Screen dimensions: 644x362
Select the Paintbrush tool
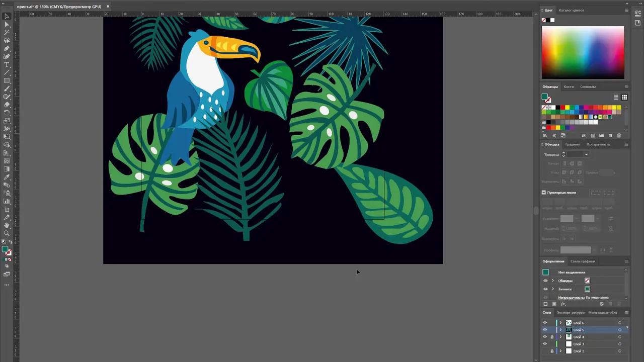coord(7,88)
